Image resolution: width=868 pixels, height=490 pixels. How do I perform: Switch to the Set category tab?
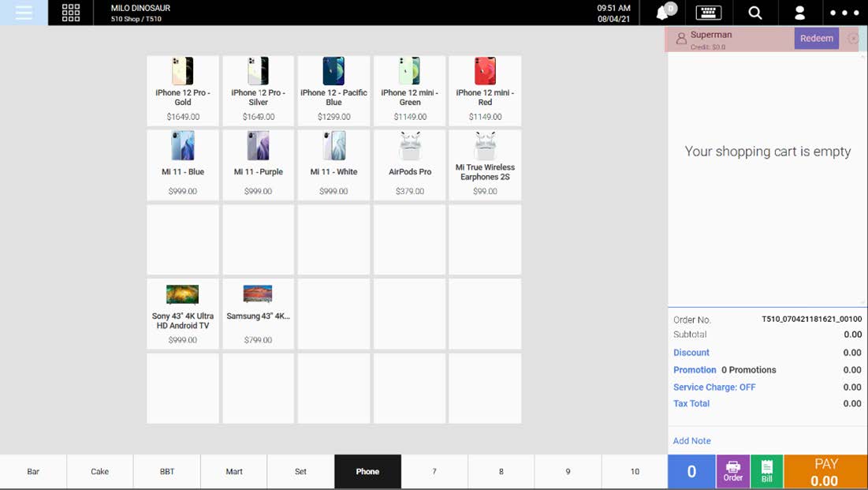300,471
